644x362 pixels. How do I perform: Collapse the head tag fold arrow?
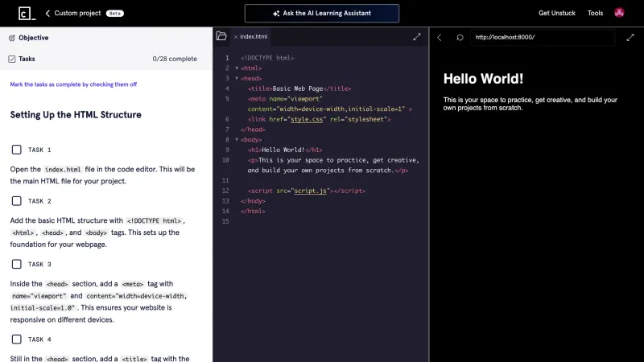[x=237, y=78]
